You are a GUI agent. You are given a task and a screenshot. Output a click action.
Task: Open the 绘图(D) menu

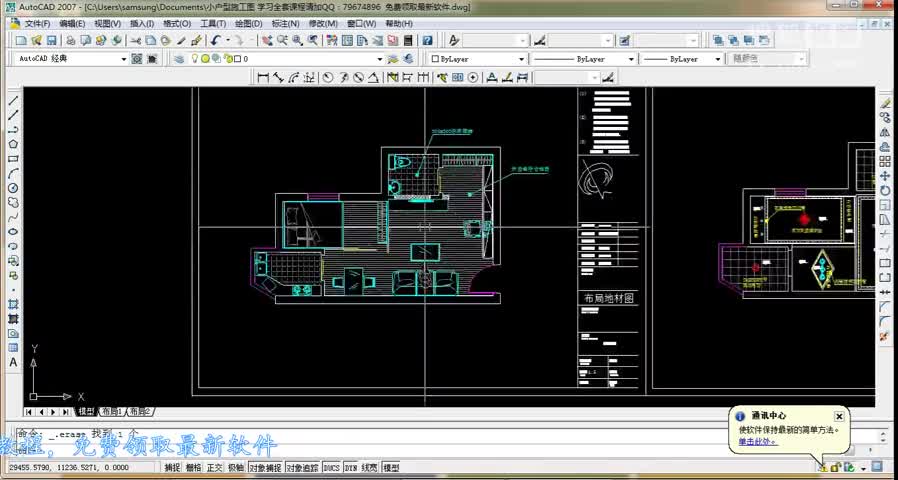tap(249, 23)
